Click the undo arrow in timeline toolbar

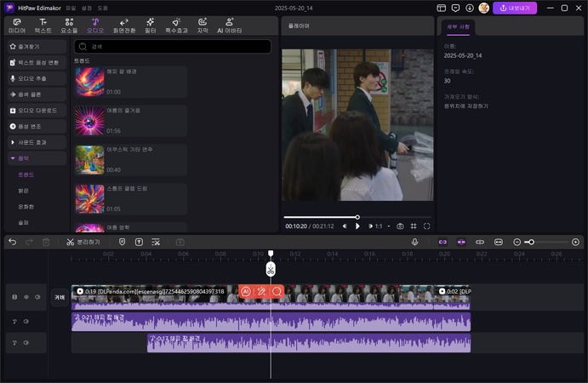[12, 242]
